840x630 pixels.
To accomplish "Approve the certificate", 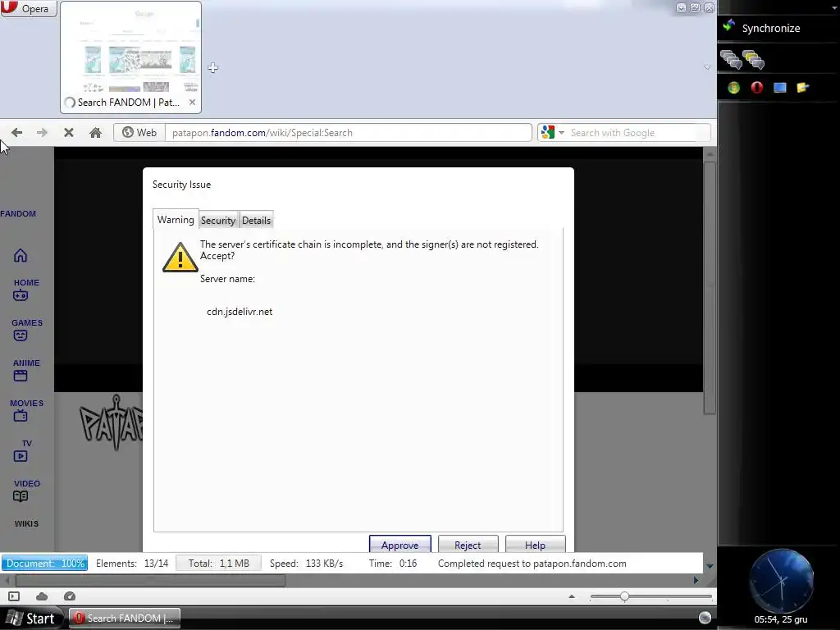I will [399, 545].
